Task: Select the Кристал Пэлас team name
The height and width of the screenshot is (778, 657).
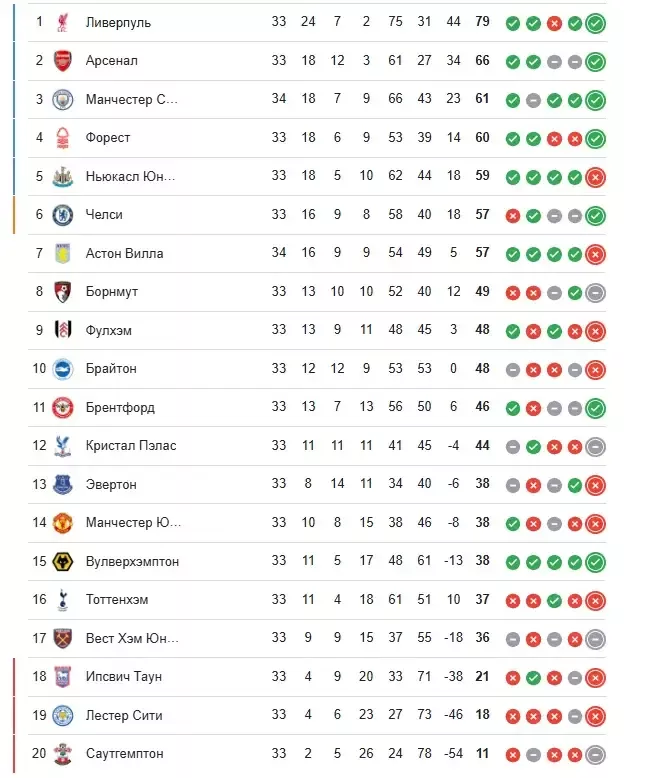Action: (x=131, y=446)
